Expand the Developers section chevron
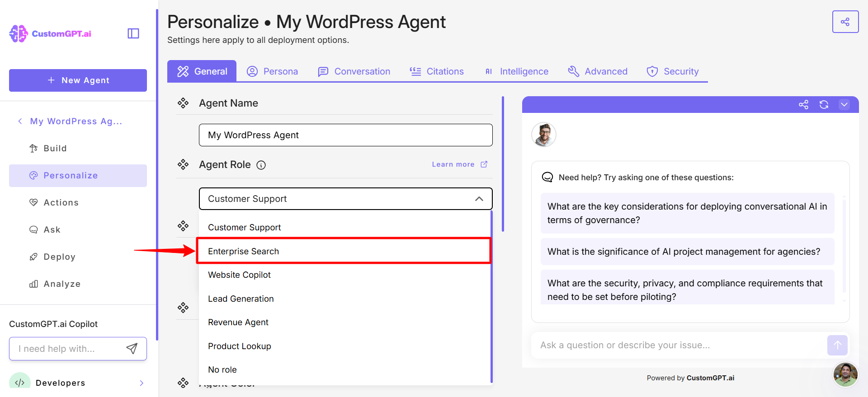The height and width of the screenshot is (397, 868). pos(142,383)
